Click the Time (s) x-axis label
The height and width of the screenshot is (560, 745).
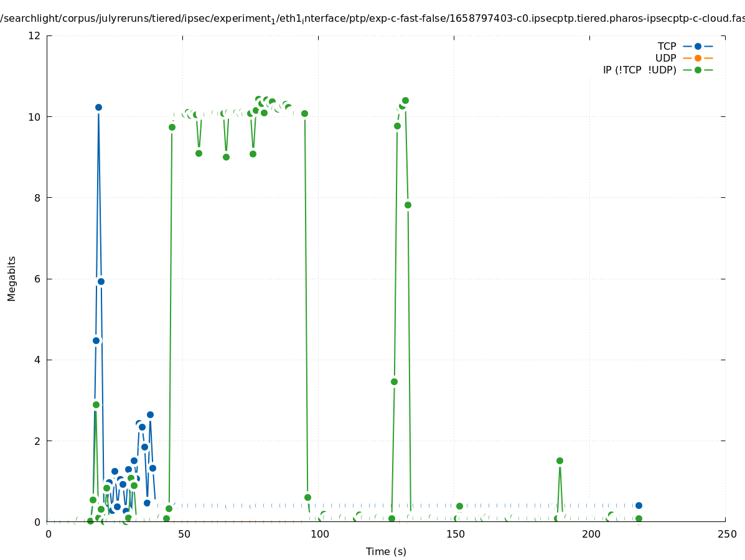point(386,551)
